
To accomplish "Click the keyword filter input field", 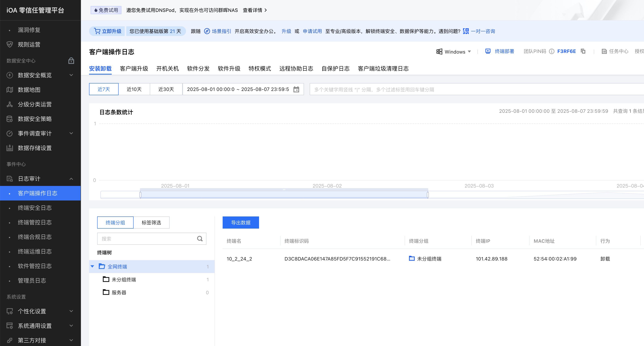I will 475,89.
